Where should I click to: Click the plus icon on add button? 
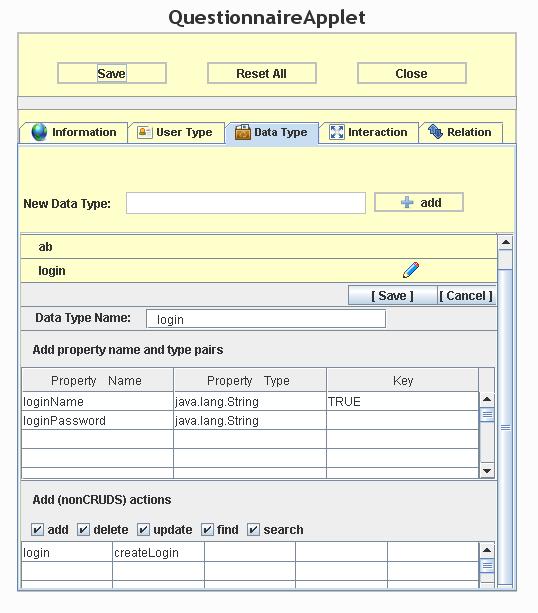pyautogui.click(x=407, y=202)
